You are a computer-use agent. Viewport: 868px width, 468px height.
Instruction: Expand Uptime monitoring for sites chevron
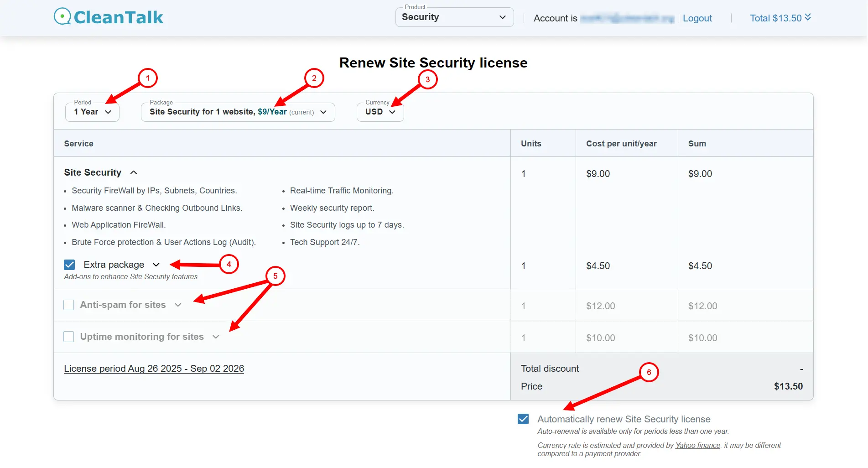click(216, 337)
